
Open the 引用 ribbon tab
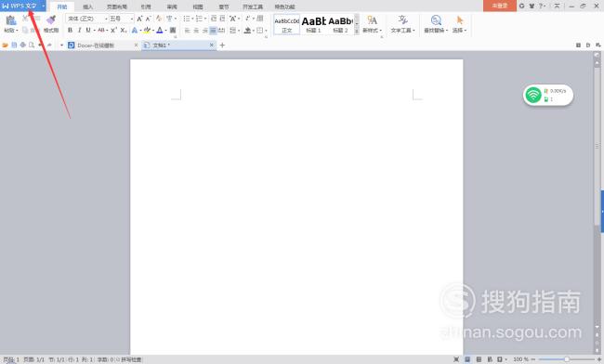click(146, 6)
